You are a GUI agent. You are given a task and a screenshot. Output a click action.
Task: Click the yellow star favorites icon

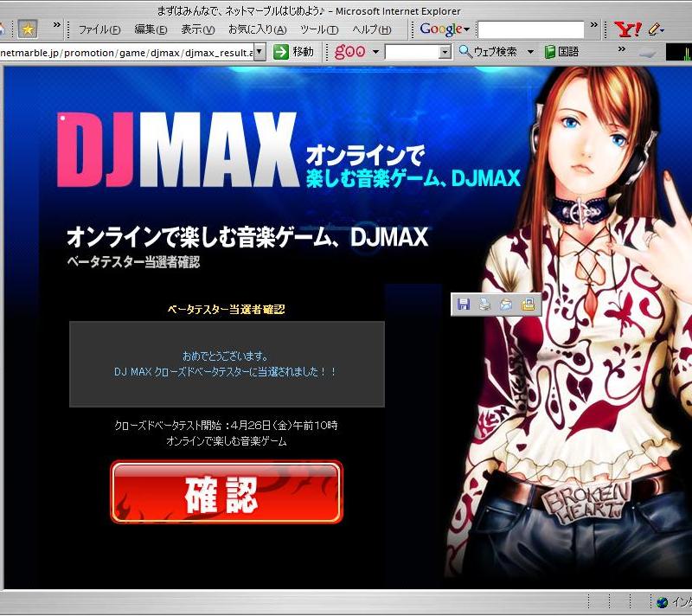coord(28,29)
